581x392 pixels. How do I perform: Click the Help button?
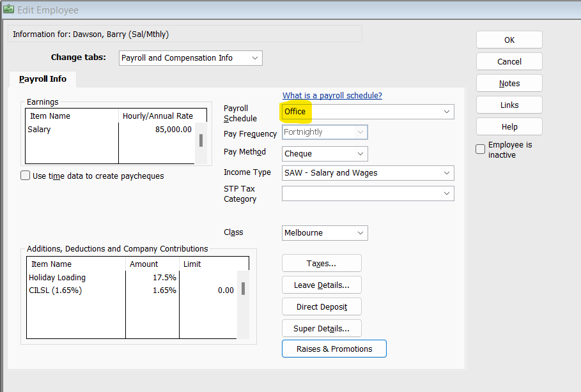(509, 126)
